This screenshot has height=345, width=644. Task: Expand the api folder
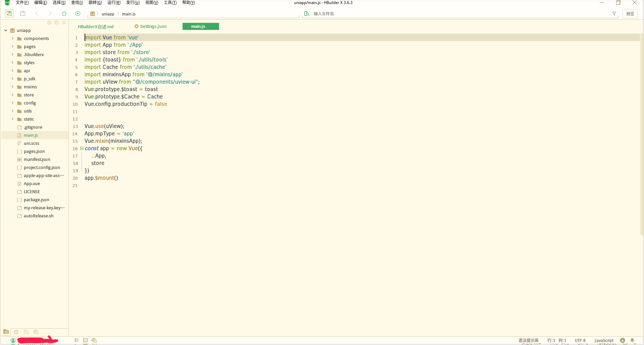[x=13, y=71]
